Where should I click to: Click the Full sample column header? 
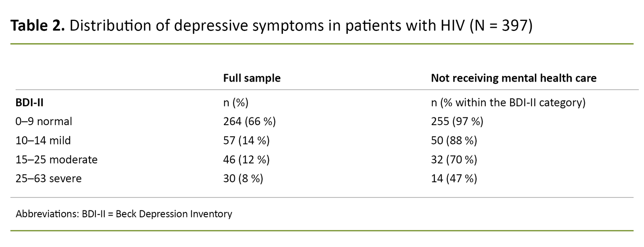252,78
